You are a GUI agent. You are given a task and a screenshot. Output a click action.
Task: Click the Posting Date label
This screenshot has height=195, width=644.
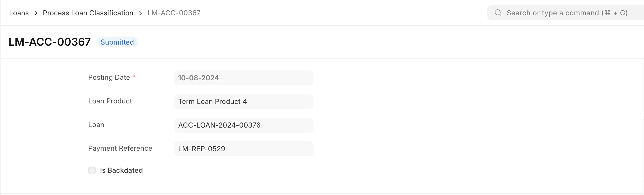(109, 77)
